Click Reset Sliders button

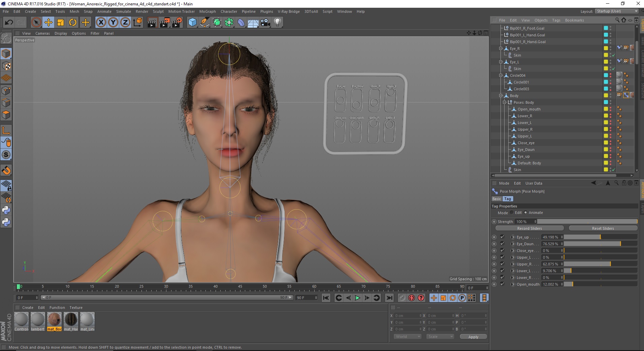[x=603, y=228]
